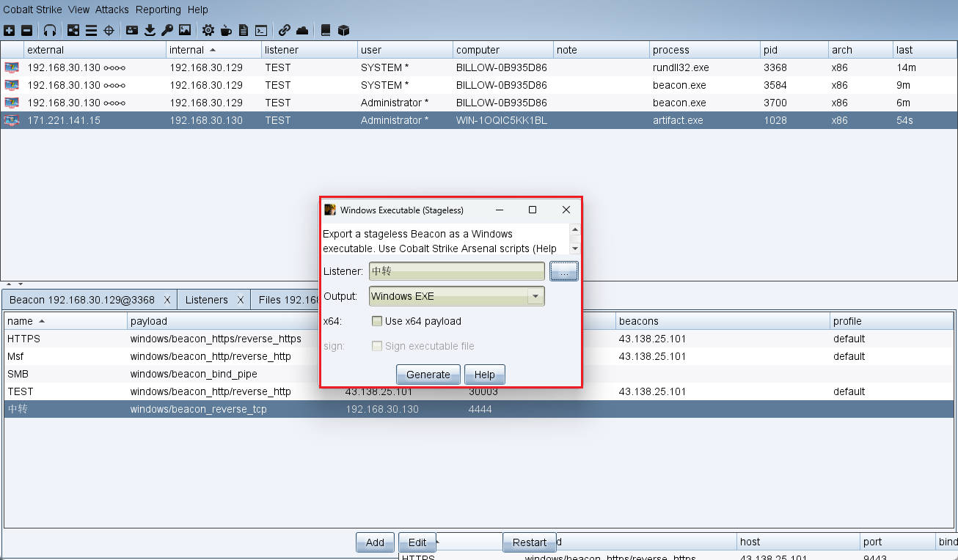This screenshot has height=560, width=958.
Task: Open Listeners via the headphones icon
Action: 50,30
